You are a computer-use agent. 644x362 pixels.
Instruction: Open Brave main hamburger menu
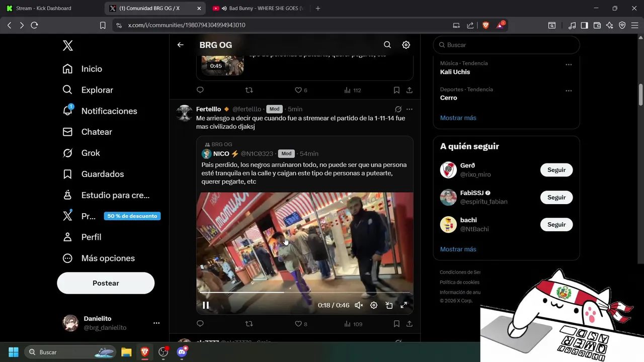click(634, 25)
